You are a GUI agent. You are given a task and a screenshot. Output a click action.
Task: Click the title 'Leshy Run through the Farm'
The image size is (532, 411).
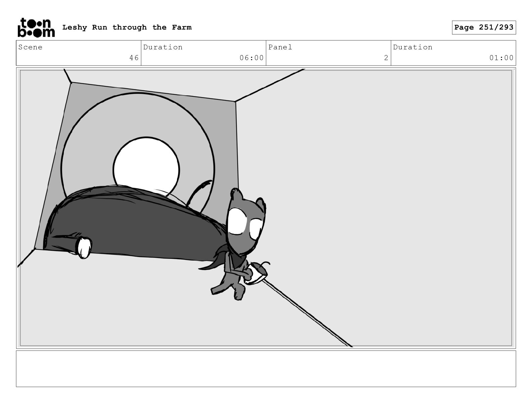click(127, 28)
